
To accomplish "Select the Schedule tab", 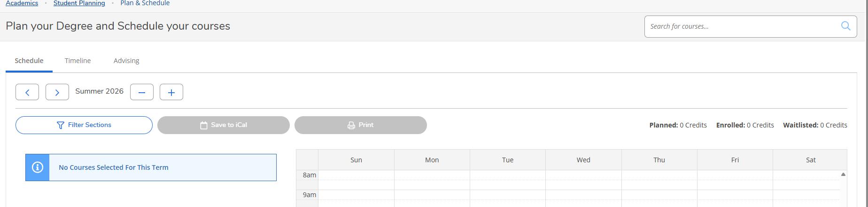I will (29, 61).
